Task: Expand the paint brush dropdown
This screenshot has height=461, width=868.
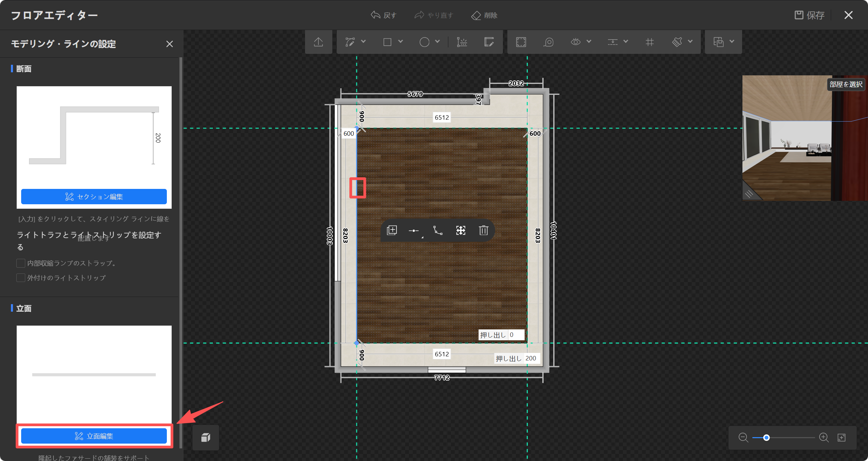Action: (690, 42)
